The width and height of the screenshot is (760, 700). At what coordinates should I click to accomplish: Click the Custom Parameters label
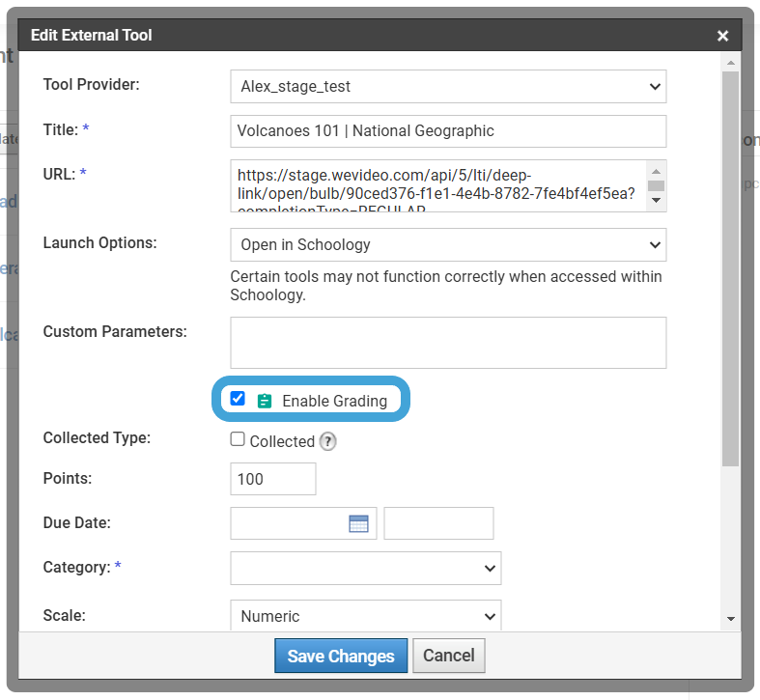point(115,331)
